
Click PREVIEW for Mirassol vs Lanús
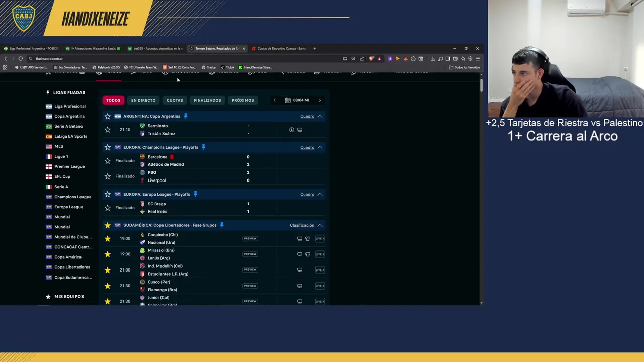click(250, 254)
